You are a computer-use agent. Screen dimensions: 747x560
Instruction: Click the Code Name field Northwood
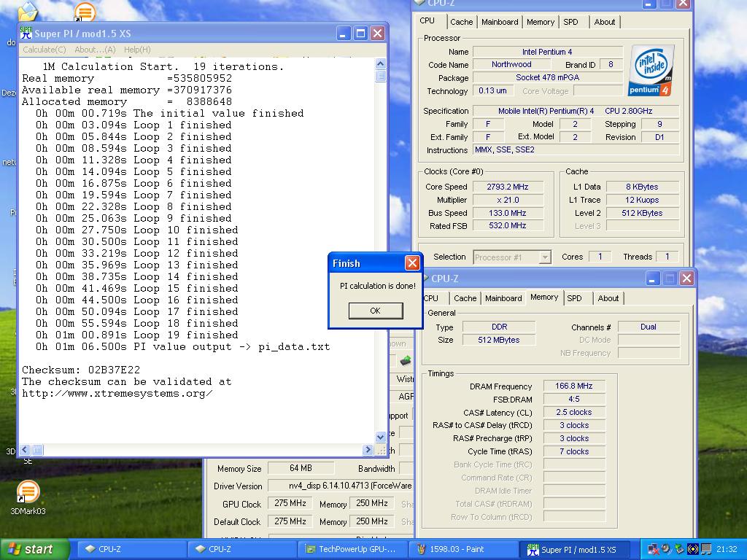[511, 64]
